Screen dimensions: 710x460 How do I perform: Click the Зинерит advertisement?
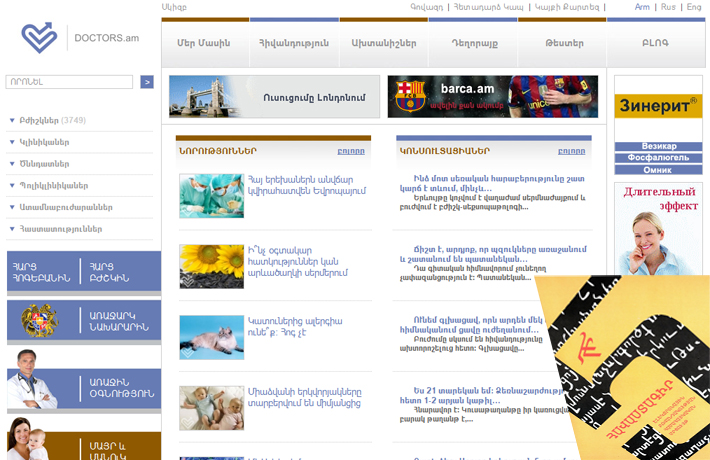[x=658, y=105]
